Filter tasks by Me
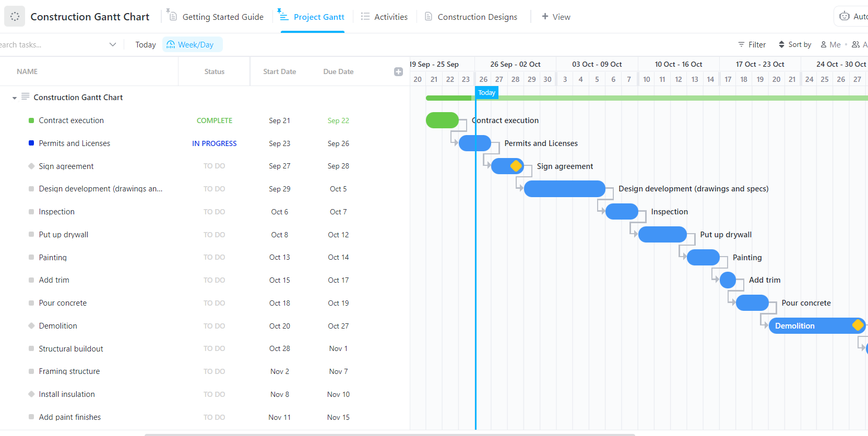 pyautogui.click(x=830, y=45)
